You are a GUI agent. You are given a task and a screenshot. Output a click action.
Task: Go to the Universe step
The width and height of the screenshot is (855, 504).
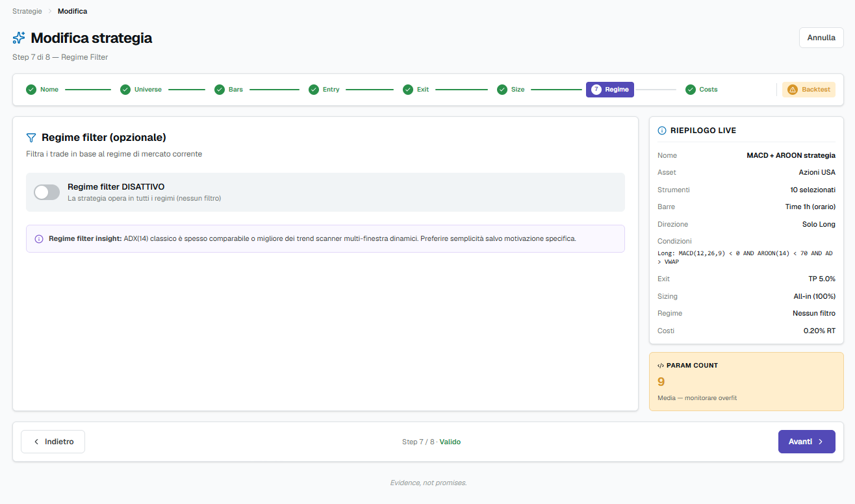141,90
